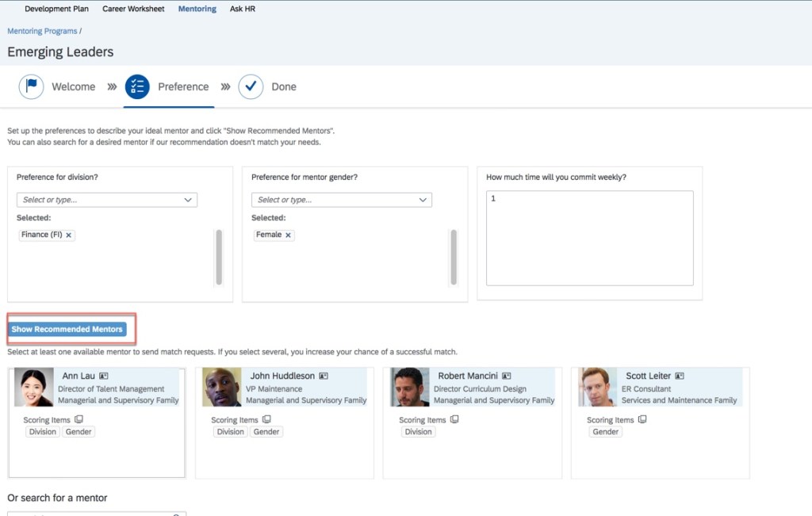Go to the Development Plan tab

(56, 9)
